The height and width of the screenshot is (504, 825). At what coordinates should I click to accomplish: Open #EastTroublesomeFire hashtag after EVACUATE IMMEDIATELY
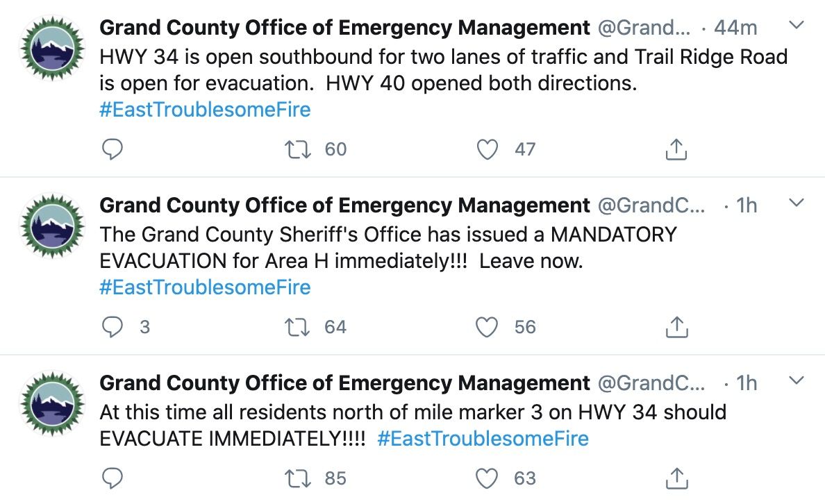coord(483,438)
